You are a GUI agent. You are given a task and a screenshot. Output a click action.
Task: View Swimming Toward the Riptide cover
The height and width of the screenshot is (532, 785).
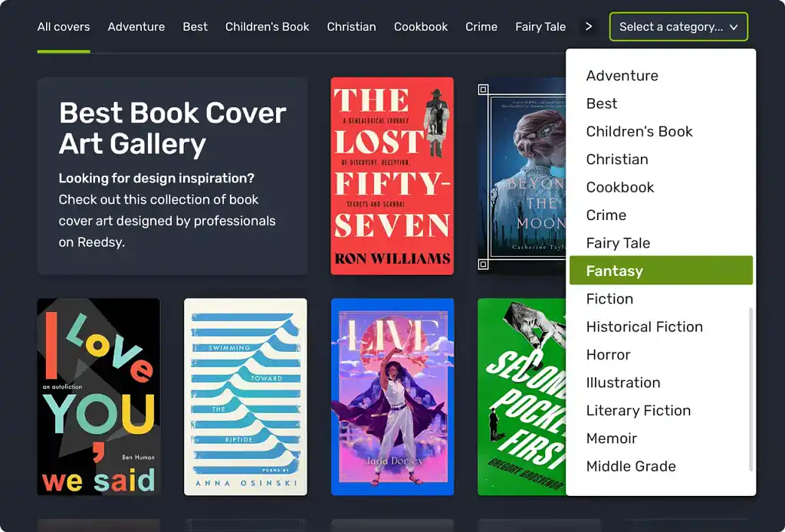[x=245, y=396]
